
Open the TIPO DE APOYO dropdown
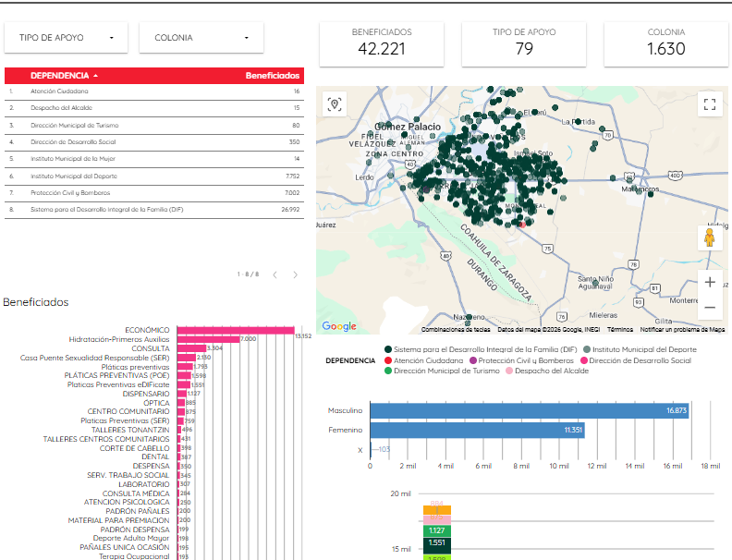pyautogui.click(x=66, y=38)
